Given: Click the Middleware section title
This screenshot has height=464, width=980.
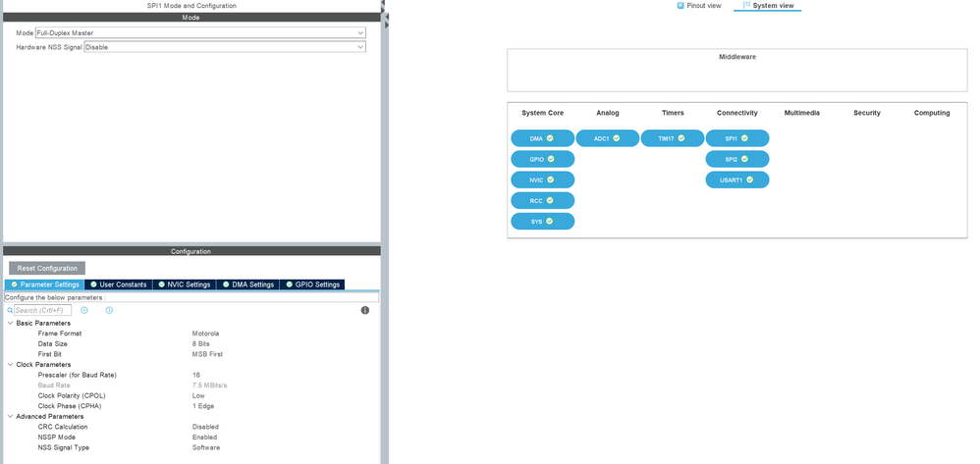Looking at the screenshot, I should pos(737,57).
